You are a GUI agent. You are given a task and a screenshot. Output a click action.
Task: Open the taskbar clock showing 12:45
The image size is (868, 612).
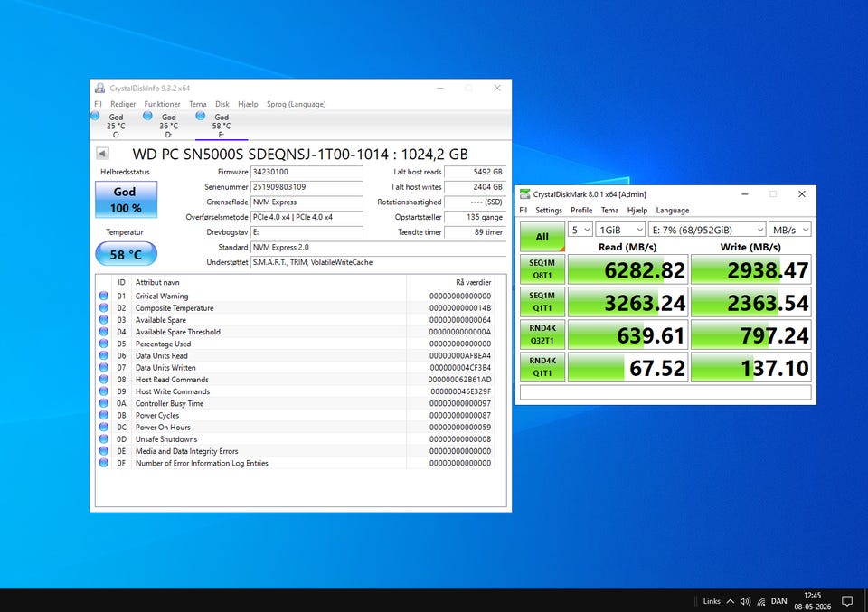(813, 601)
